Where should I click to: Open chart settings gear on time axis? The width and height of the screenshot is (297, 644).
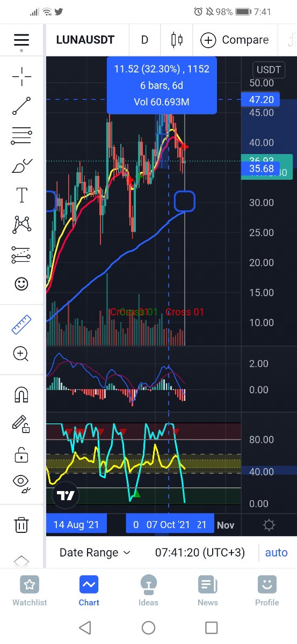(269, 525)
